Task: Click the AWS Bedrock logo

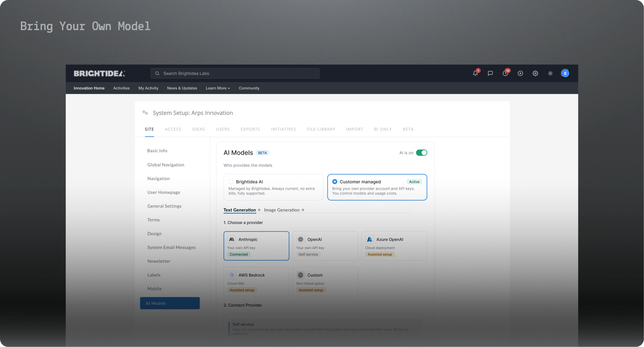Action: 232,275
